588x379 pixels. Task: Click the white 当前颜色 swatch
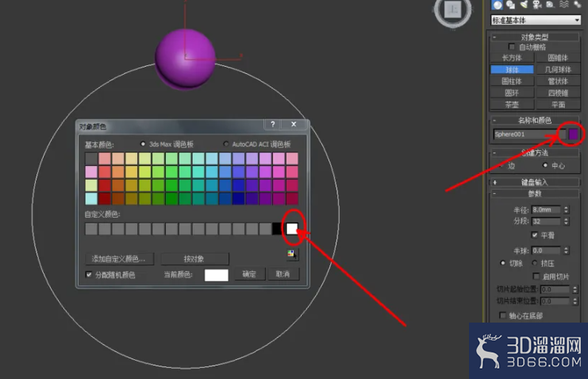point(217,275)
